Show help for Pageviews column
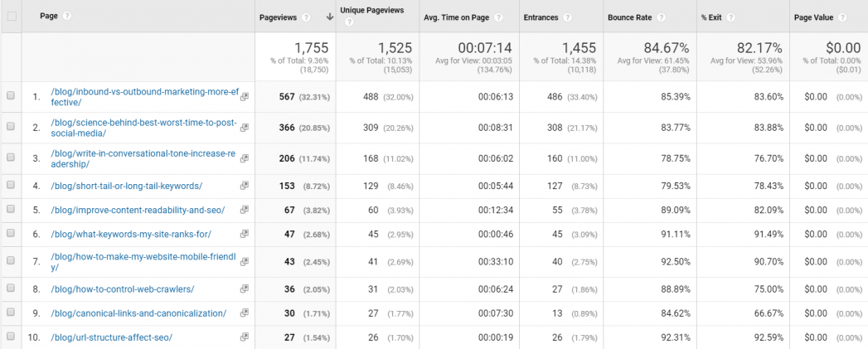This screenshot has width=868, height=349. 306,17
